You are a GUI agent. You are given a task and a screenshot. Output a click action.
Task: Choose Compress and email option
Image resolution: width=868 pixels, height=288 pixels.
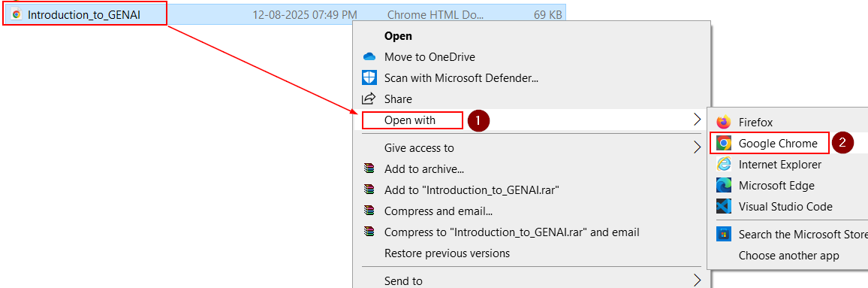[x=439, y=211]
